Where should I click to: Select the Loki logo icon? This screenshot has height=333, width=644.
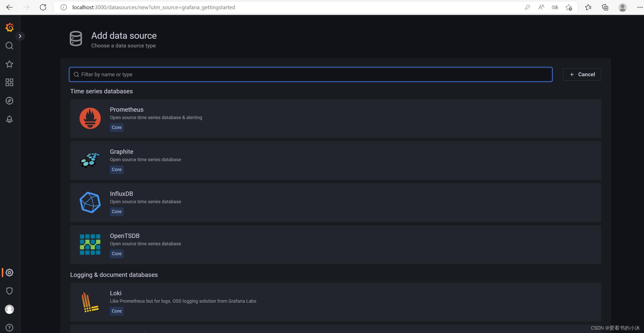(90, 302)
